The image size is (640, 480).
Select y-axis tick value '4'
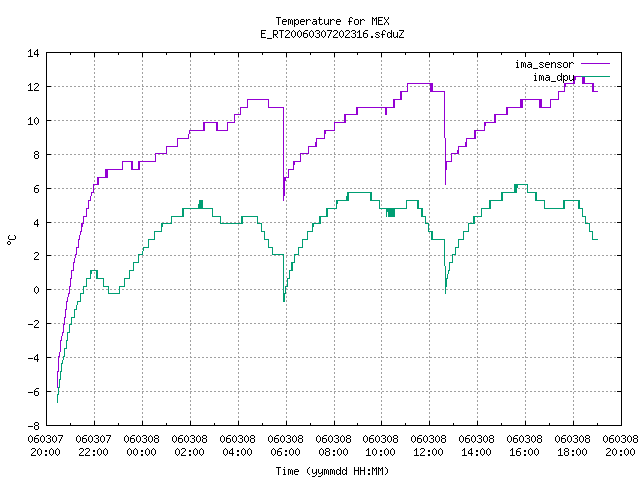[x=36, y=223]
